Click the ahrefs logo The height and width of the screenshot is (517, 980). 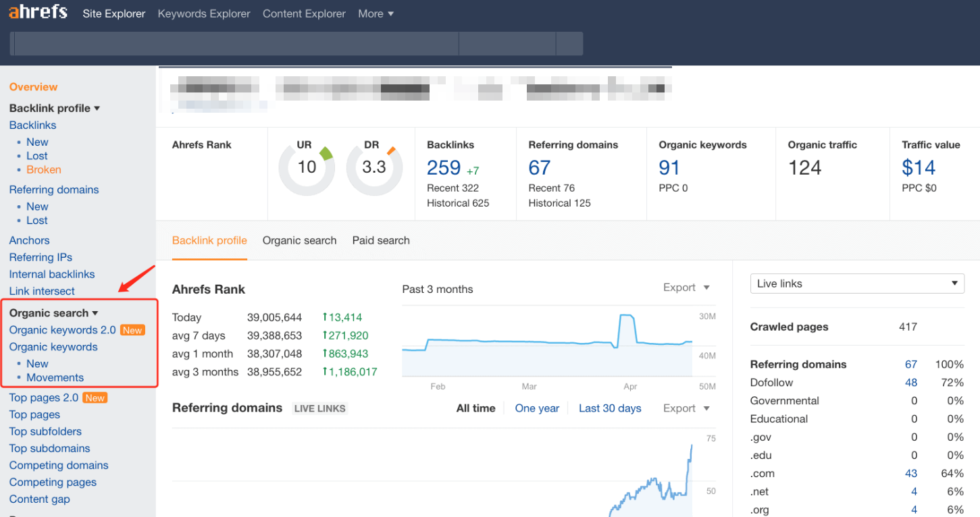pyautogui.click(x=38, y=12)
